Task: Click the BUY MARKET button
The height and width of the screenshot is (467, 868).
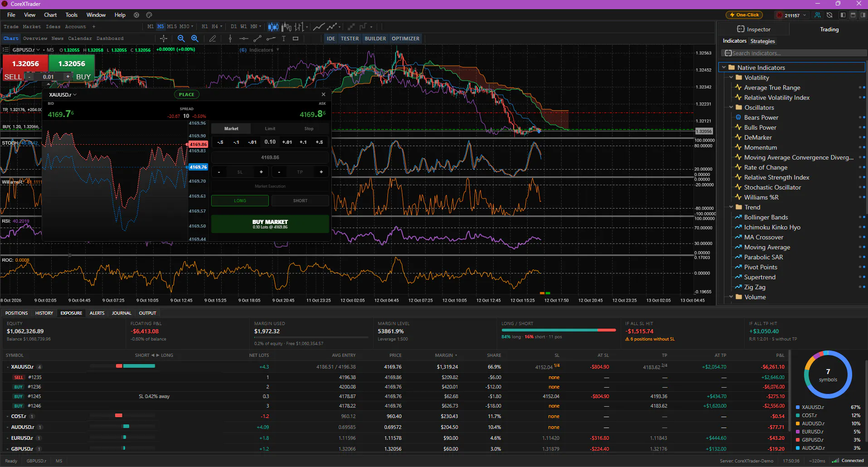Action: coord(270,224)
